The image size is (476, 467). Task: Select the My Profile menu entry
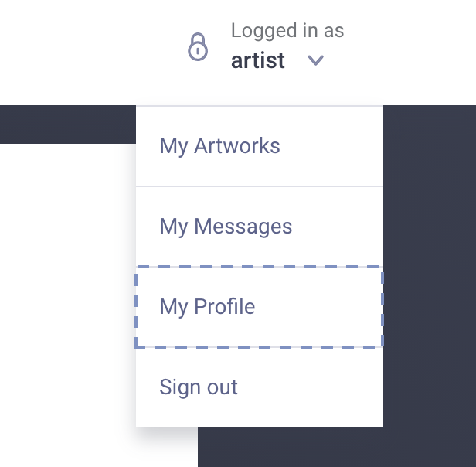click(207, 307)
